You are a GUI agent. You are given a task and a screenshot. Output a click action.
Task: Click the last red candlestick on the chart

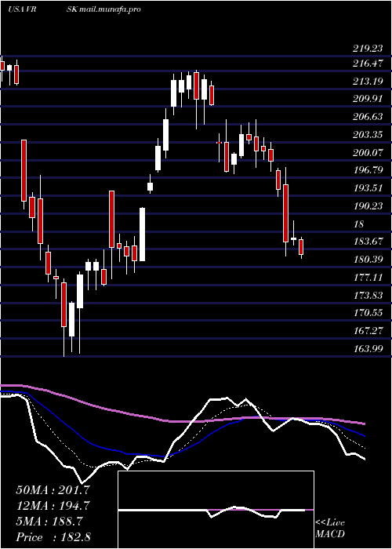301,248
